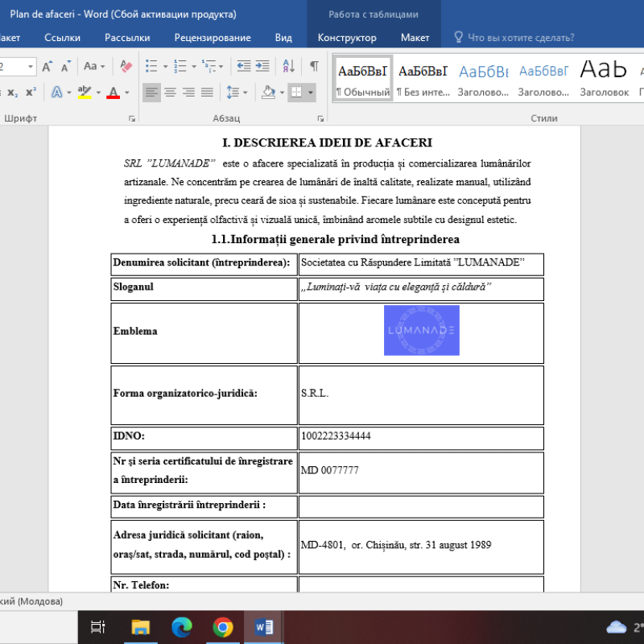Screen dimensions: 644x644
Task: Toggle paragraph marks display
Action: (x=314, y=66)
